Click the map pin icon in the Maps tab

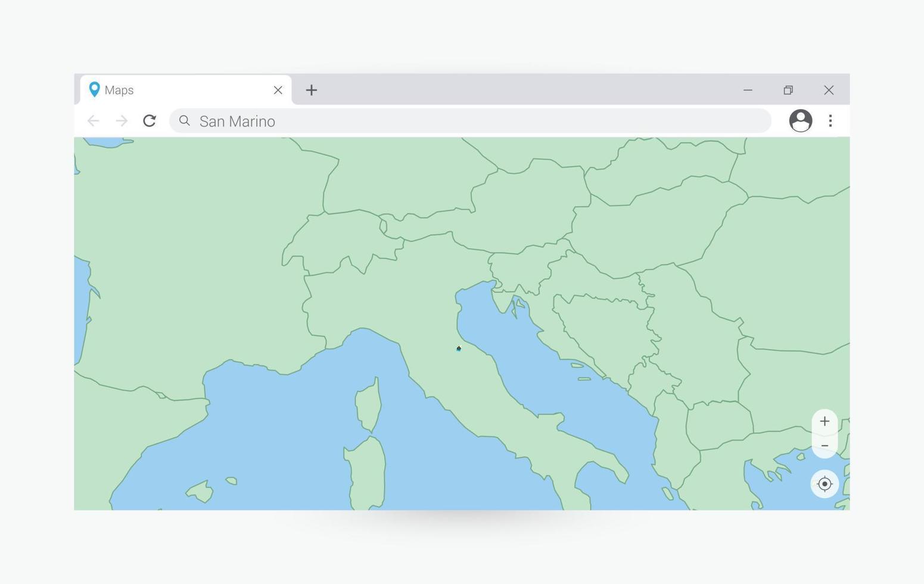[x=94, y=89]
